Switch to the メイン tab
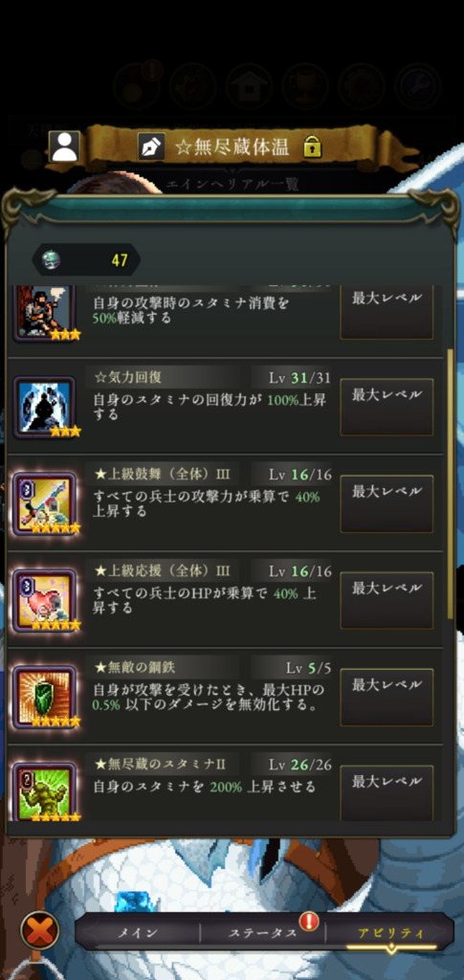 [x=138, y=933]
